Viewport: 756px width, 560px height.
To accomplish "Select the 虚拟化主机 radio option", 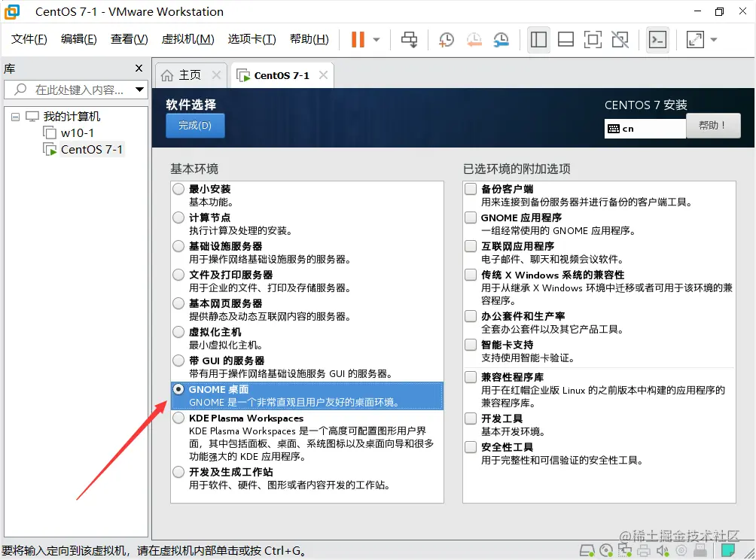I will point(178,332).
